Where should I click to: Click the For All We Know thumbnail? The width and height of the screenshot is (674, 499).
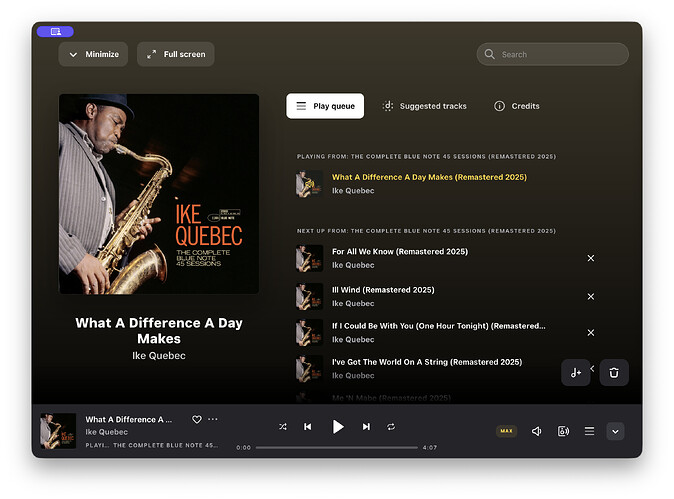[x=309, y=258]
